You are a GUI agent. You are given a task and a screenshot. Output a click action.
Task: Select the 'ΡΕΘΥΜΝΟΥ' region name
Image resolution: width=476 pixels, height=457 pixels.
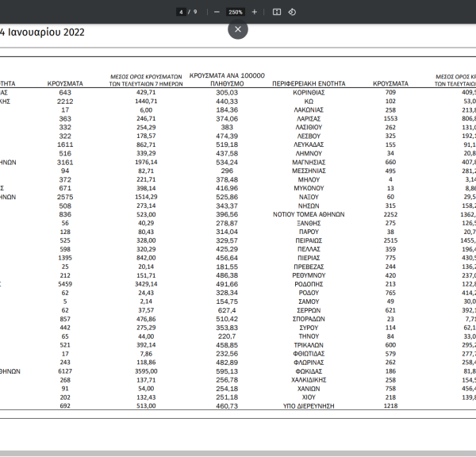[x=309, y=275]
